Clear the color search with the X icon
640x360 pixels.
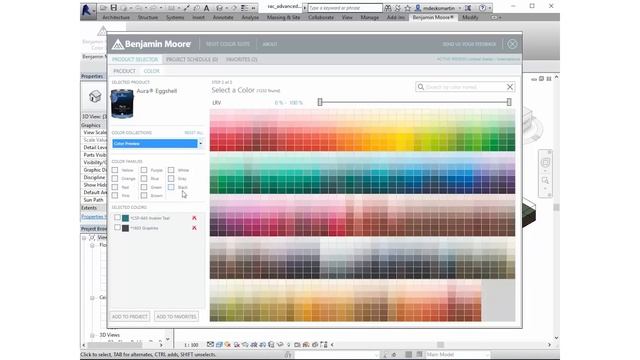[x=510, y=87]
